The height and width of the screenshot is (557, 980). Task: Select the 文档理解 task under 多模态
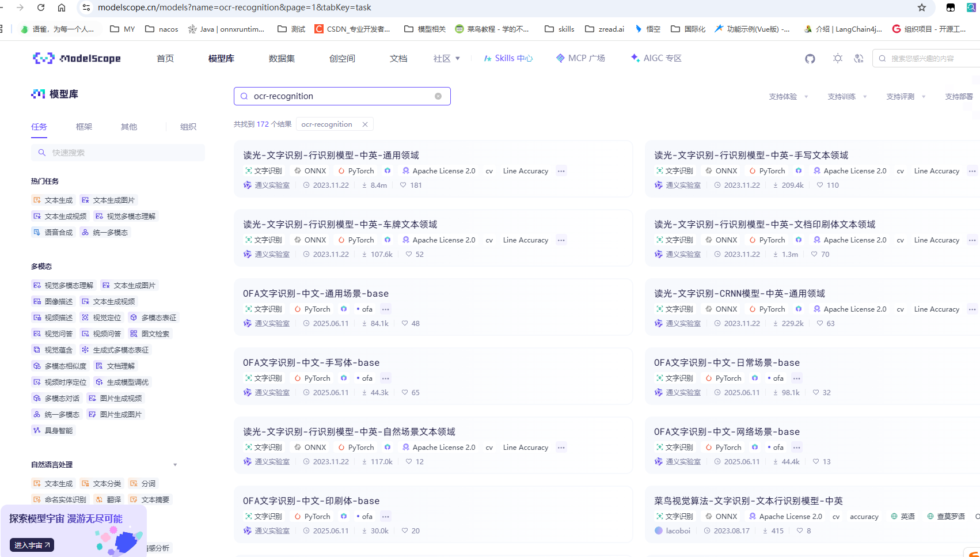(x=115, y=366)
